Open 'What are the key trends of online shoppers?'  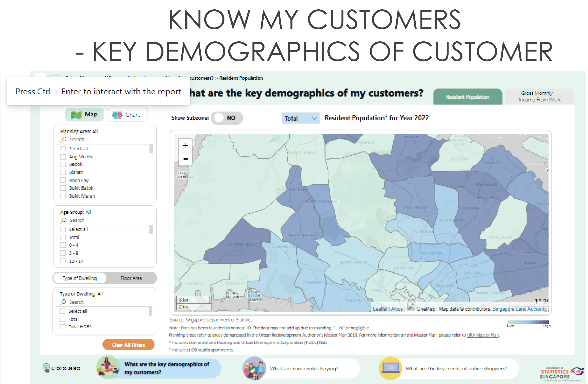[x=449, y=368]
